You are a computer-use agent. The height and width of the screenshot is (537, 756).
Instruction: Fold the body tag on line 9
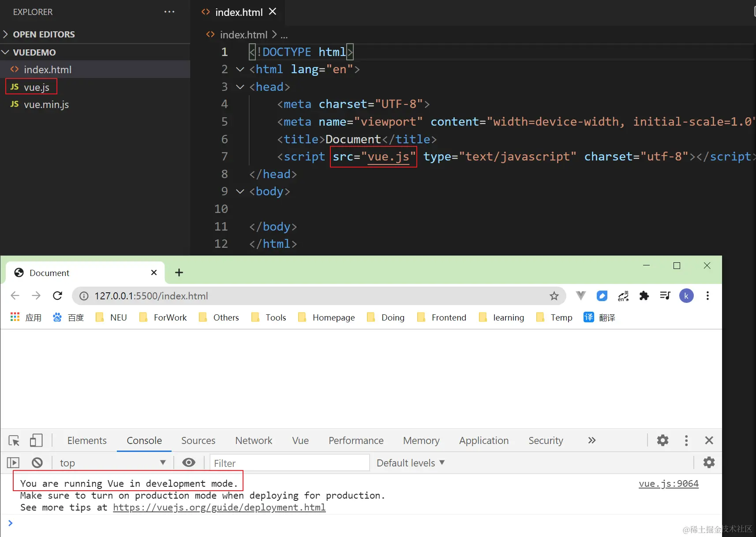tap(240, 191)
